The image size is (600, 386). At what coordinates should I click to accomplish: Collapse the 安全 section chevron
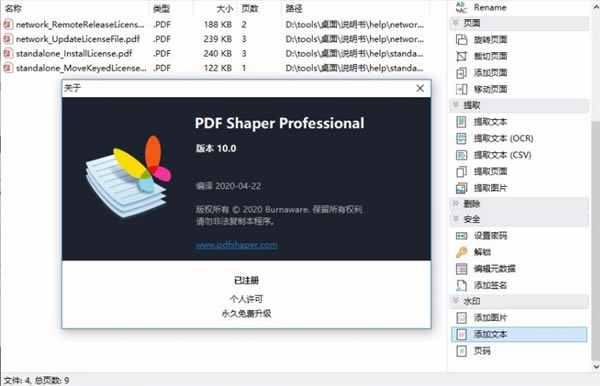pos(456,219)
